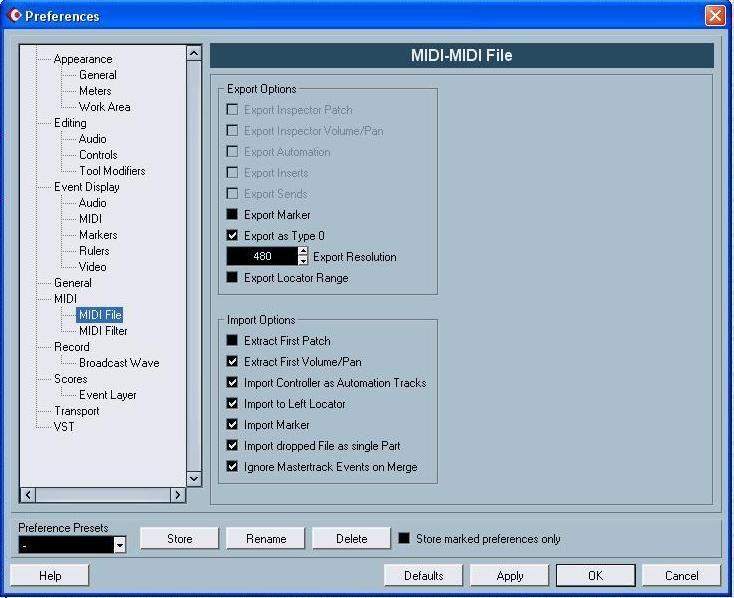
Task: Select the Editing category
Action: tap(70, 123)
